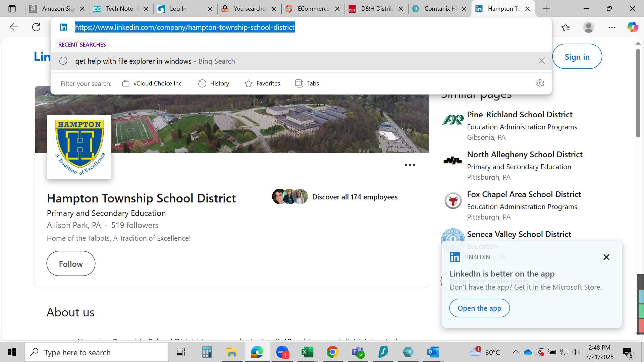Click the Fox Chapel logo icon
Screen dimensions: 644x362
[453, 200]
